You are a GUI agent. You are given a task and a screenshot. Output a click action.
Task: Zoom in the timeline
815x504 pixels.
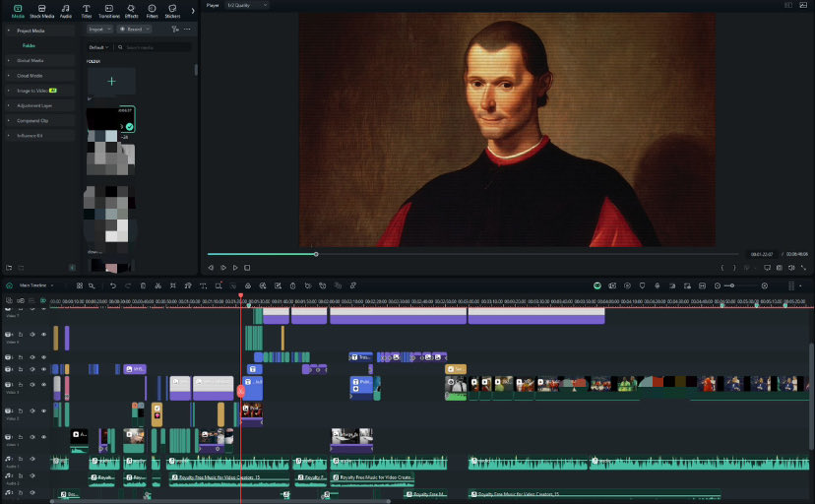[x=765, y=285]
